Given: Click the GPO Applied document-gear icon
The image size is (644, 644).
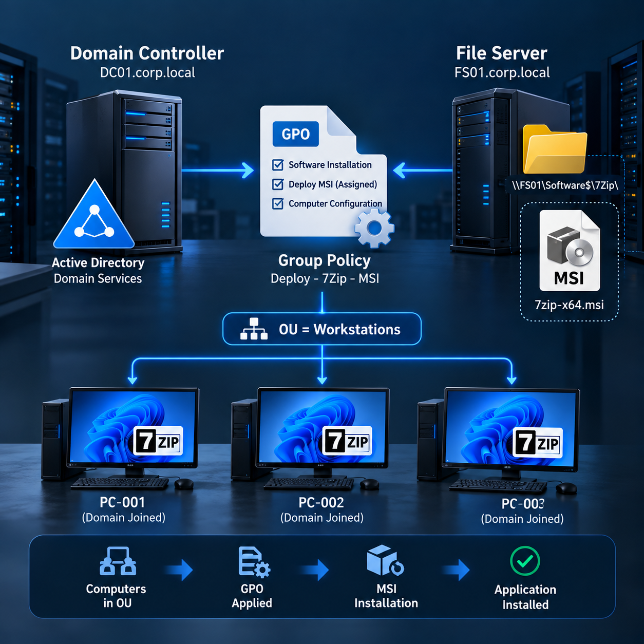Looking at the screenshot, I should click(x=254, y=562).
